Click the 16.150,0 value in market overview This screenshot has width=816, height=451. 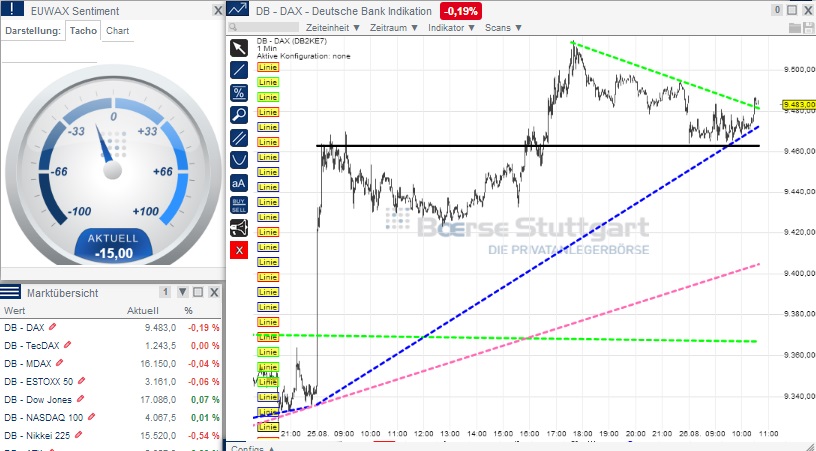click(x=158, y=363)
